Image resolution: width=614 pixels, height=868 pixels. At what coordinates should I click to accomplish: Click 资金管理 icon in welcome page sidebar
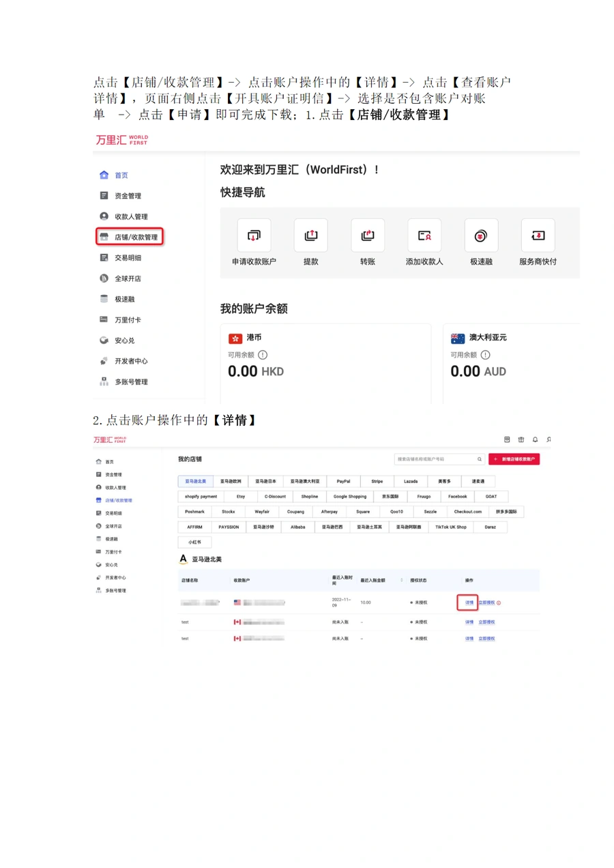click(x=104, y=196)
